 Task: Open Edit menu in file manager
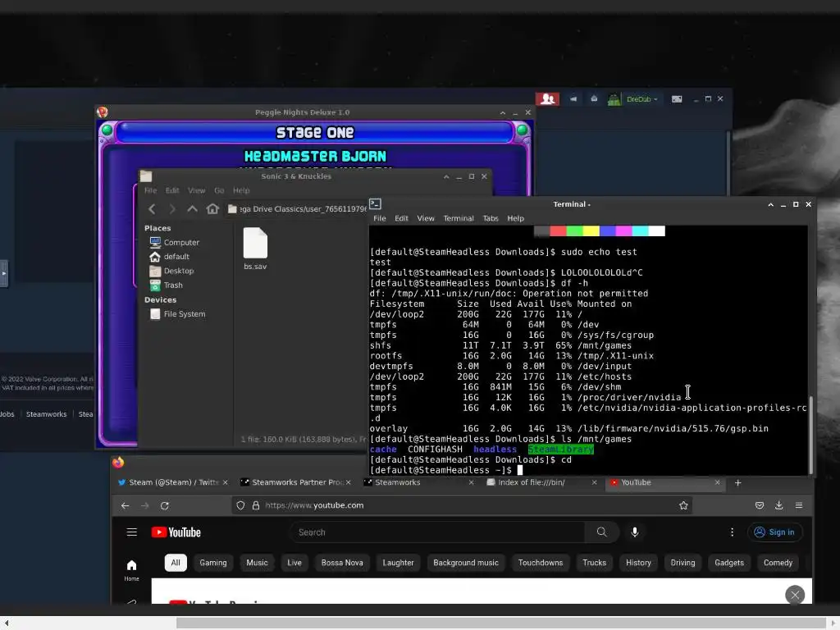point(172,190)
